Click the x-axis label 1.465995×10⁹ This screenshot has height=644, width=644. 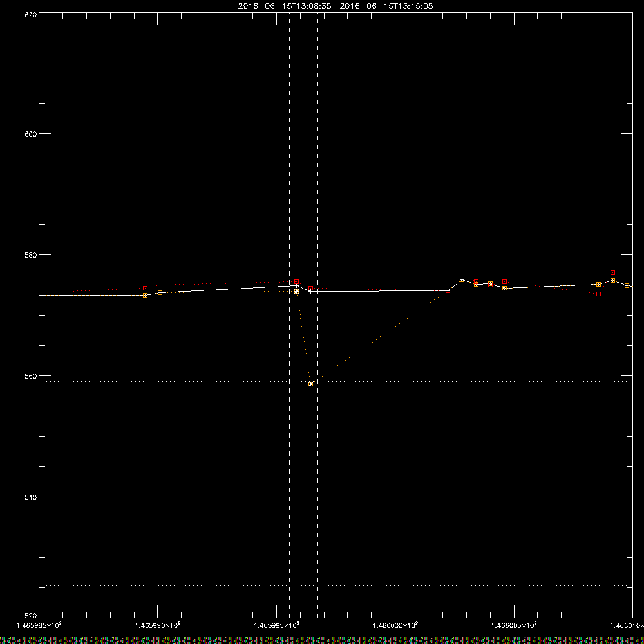point(277,625)
